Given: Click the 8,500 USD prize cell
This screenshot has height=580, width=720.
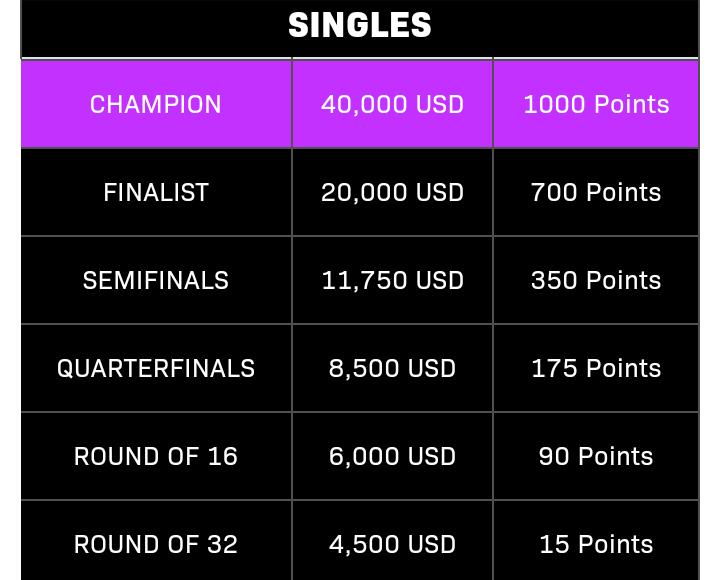Looking at the screenshot, I should click(392, 368).
